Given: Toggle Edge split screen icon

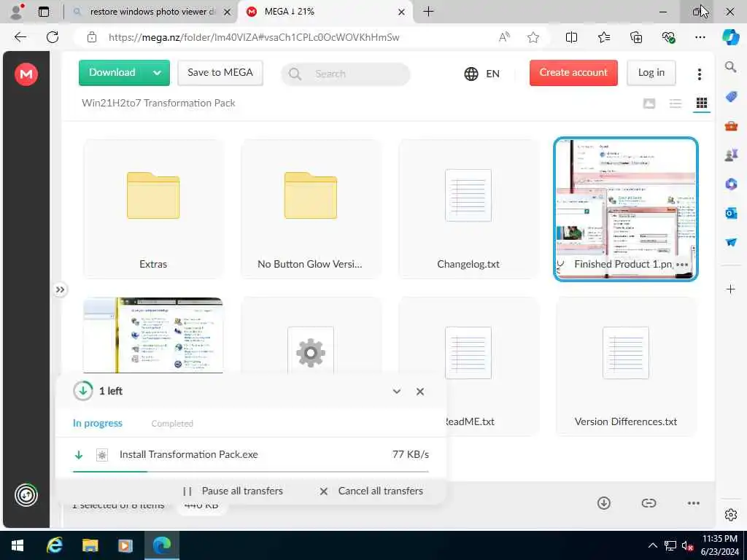Looking at the screenshot, I should tap(571, 37).
